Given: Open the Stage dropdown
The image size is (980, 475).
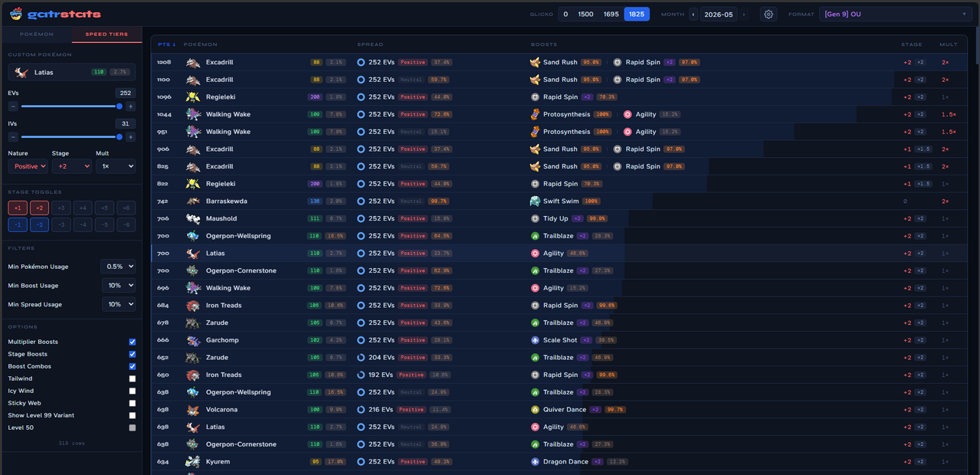Looking at the screenshot, I should tap(71, 166).
